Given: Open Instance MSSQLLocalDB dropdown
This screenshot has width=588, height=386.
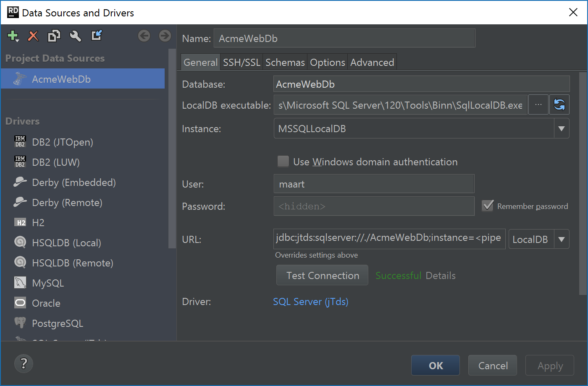Looking at the screenshot, I should pyautogui.click(x=562, y=129).
